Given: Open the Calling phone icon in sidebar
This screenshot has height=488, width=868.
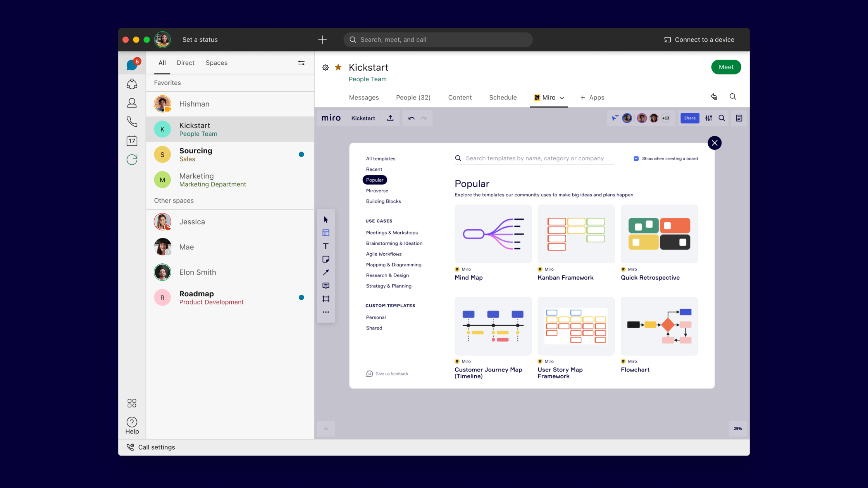Looking at the screenshot, I should click(x=132, y=122).
